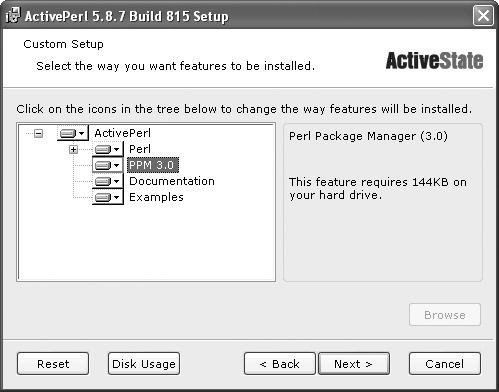This screenshot has width=499, height=392.
Task: Open the Disk Usage dialog
Action: tap(144, 364)
